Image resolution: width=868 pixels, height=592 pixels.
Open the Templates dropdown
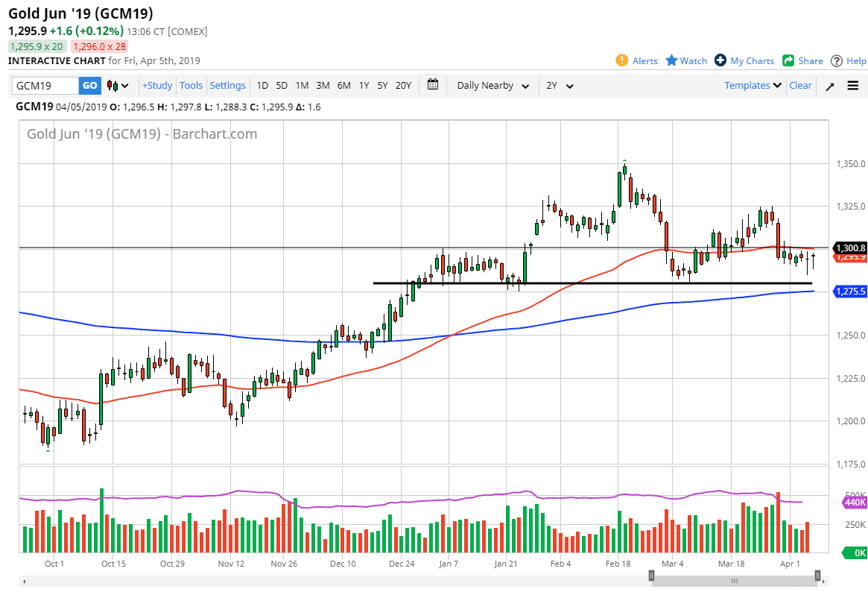click(x=753, y=86)
